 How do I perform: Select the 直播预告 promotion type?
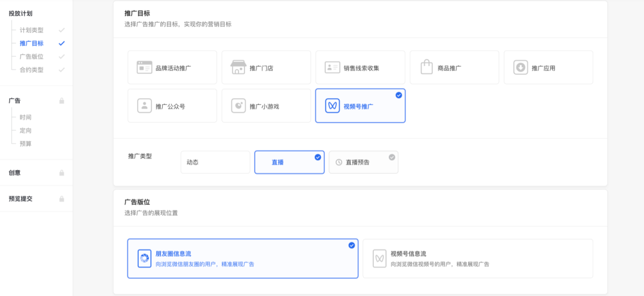(363, 162)
